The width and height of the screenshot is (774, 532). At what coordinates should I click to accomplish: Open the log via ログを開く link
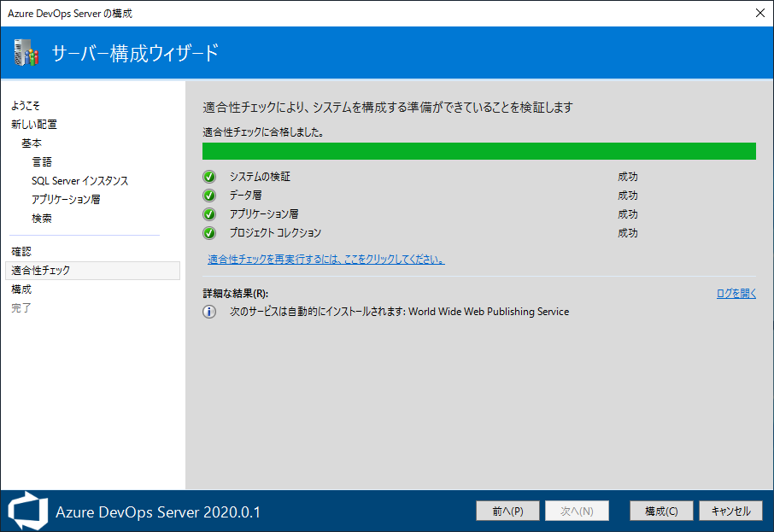(x=736, y=294)
